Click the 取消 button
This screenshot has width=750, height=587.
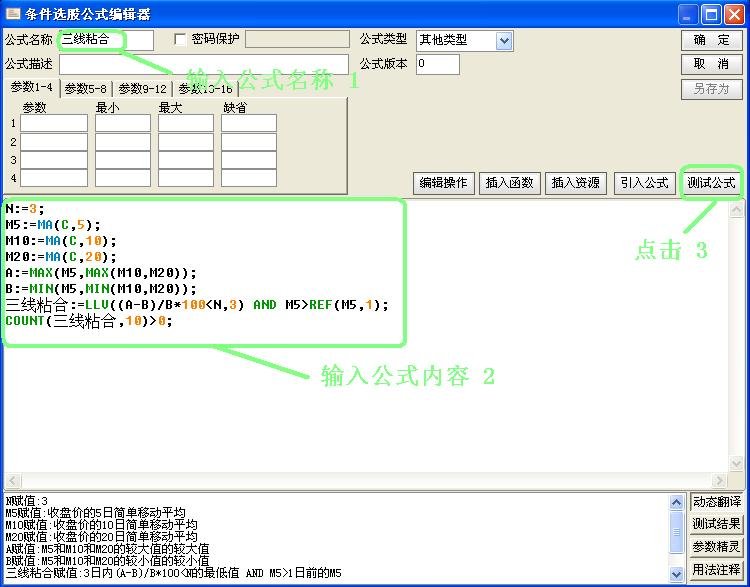click(x=711, y=64)
